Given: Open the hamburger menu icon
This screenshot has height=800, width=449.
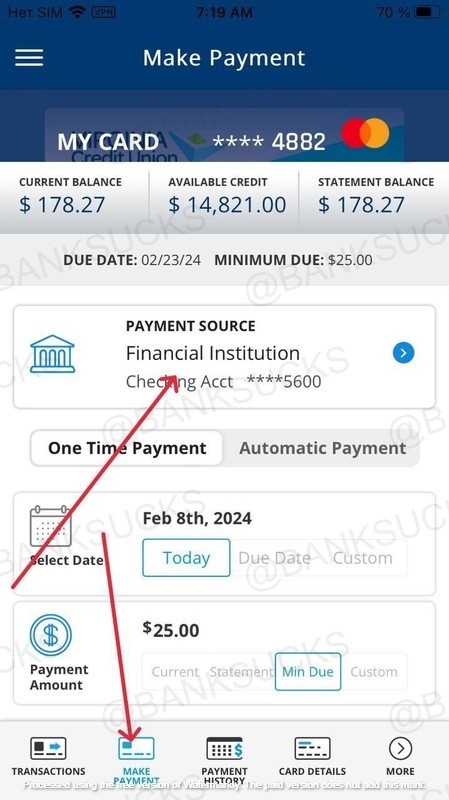Looking at the screenshot, I should click(29, 58).
